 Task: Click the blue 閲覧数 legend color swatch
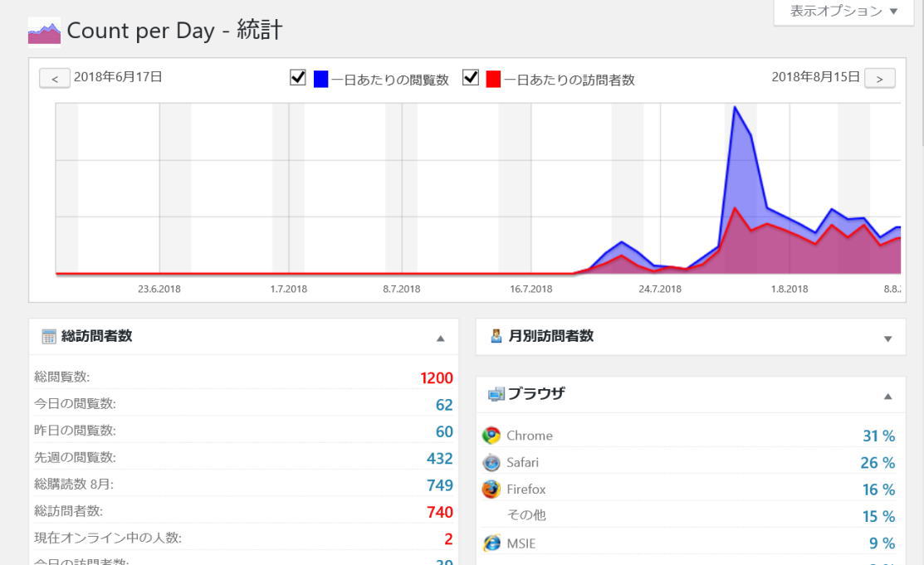click(321, 80)
